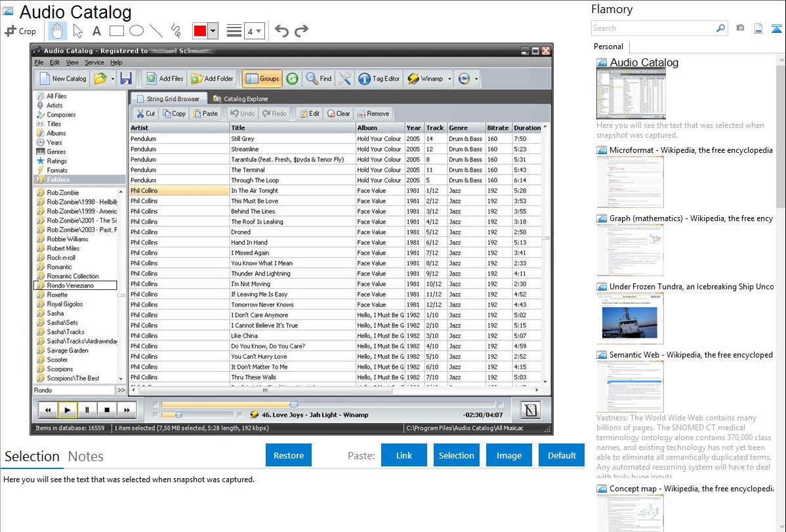
Task: Open the Edit menu
Action: pos(54,63)
